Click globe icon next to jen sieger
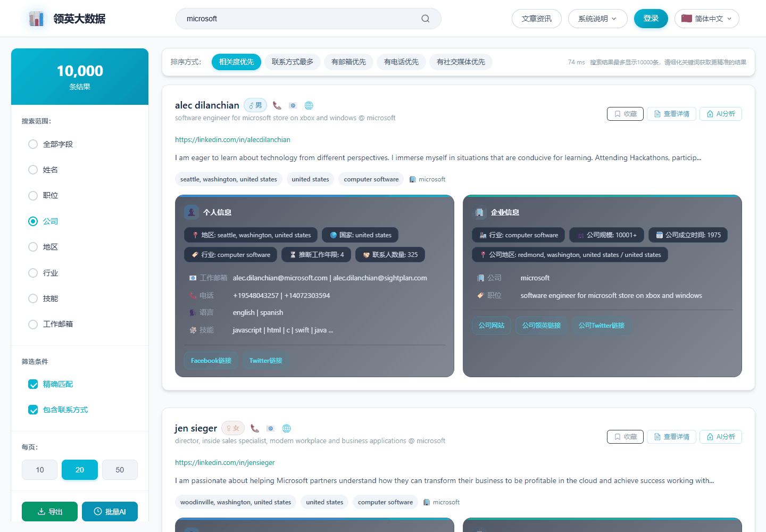Image resolution: width=766 pixels, height=532 pixels. coord(287,428)
